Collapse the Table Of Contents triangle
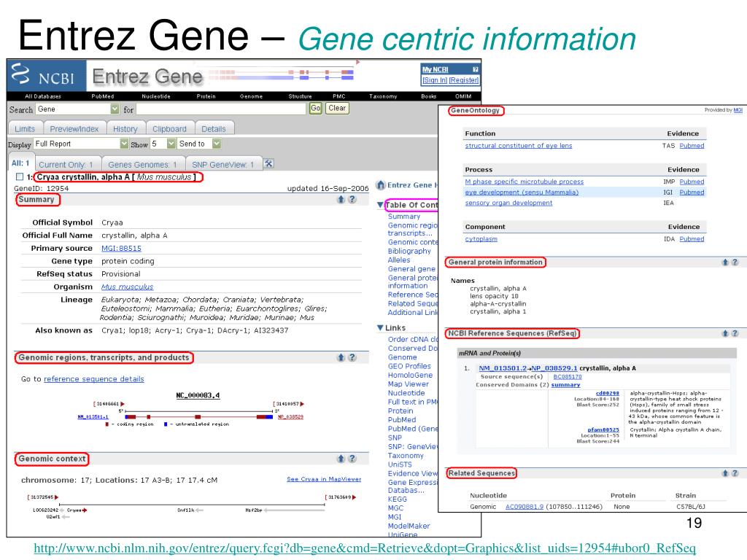Image resolution: width=747 pixels, height=560 pixels. 380,205
